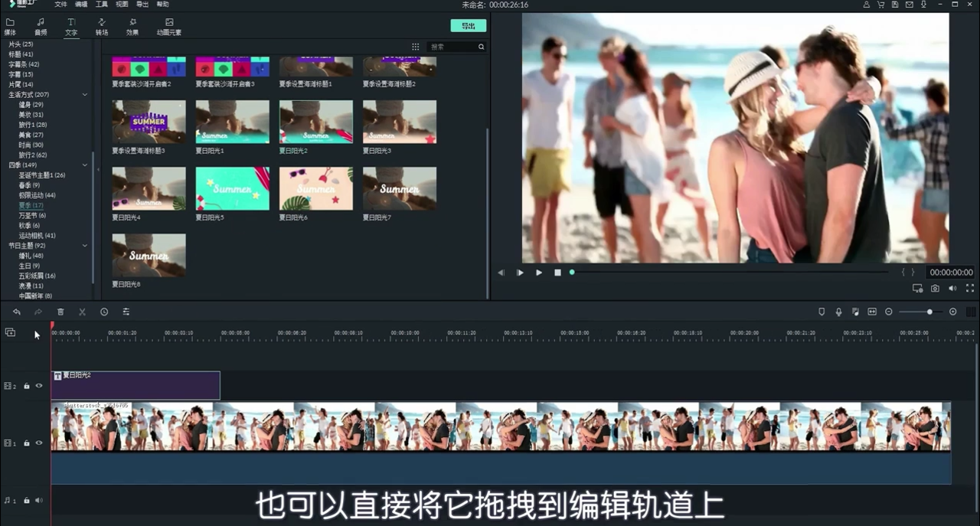The width and height of the screenshot is (980, 526).
Task: Open the audio mixer icon
Action: point(855,312)
